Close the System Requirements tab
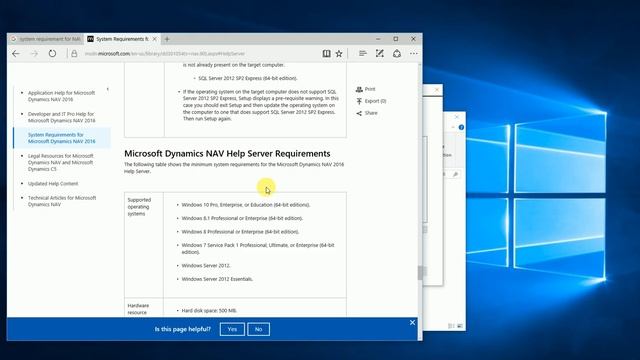640x360 pixels. point(155,39)
